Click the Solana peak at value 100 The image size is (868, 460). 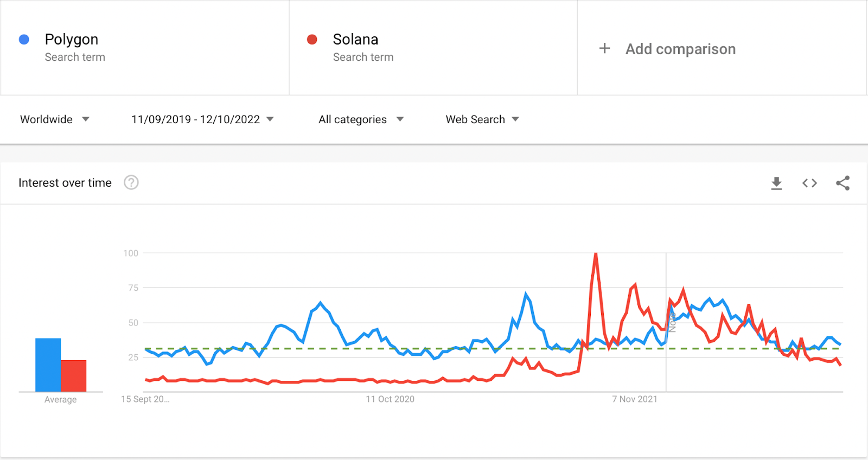595,253
